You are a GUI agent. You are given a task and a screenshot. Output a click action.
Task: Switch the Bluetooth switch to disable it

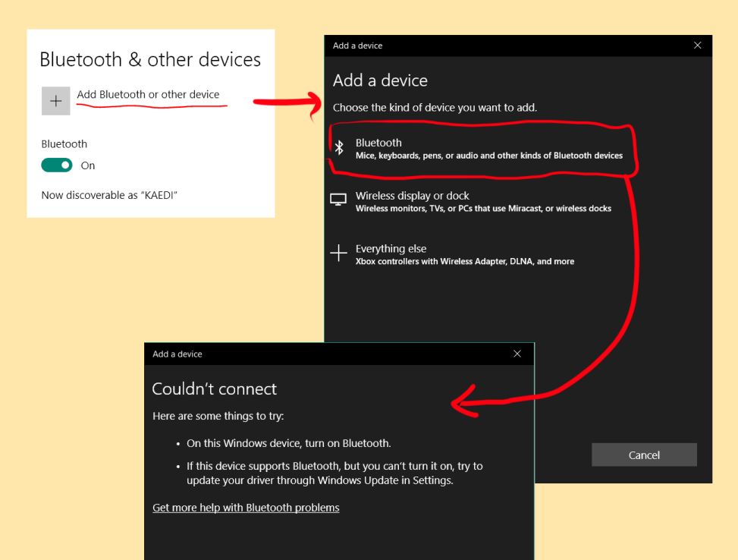(56, 165)
